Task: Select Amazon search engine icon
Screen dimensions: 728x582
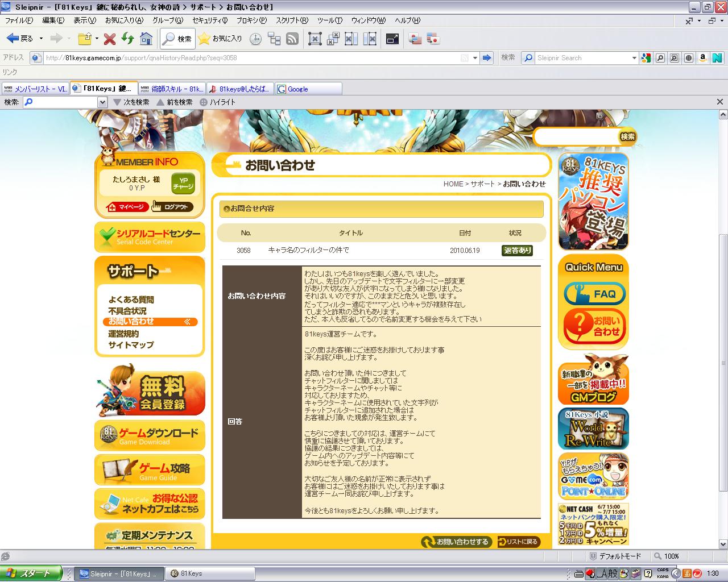Action: pyautogui.click(x=703, y=58)
